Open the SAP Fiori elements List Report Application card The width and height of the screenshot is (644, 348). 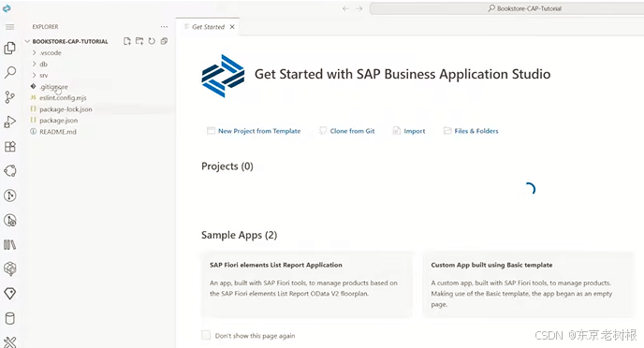(307, 284)
